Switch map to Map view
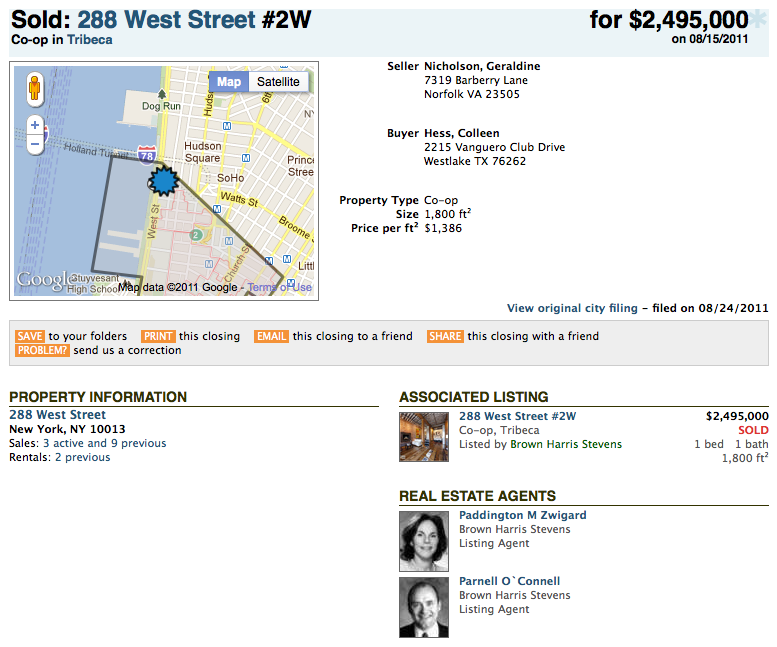777x647 pixels. pos(229,82)
